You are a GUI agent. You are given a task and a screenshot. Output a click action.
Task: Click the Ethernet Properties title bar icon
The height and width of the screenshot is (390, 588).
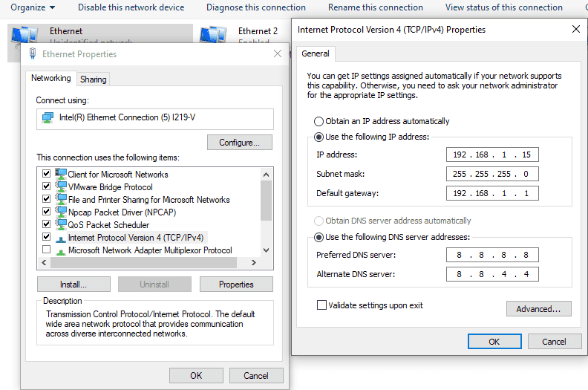pos(33,54)
